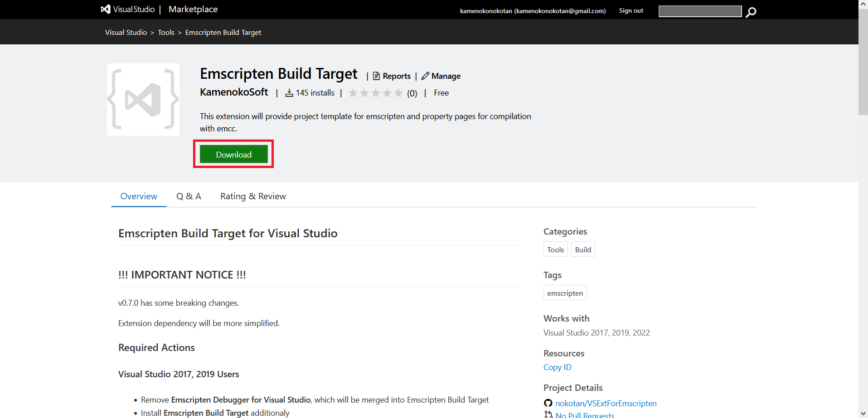Click the Manage pencil icon
The height and width of the screenshot is (418, 868).
[x=425, y=76]
